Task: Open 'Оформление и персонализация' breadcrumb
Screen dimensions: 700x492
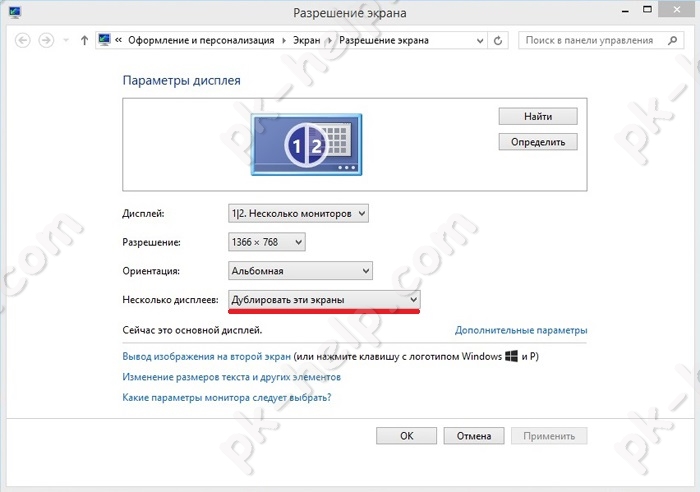Action: 201,41
